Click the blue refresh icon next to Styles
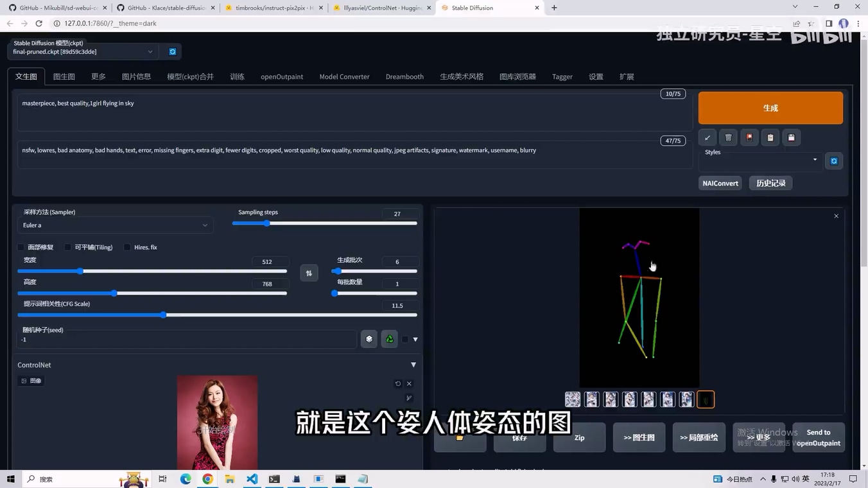The width and height of the screenshot is (868, 488). tap(833, 161)
